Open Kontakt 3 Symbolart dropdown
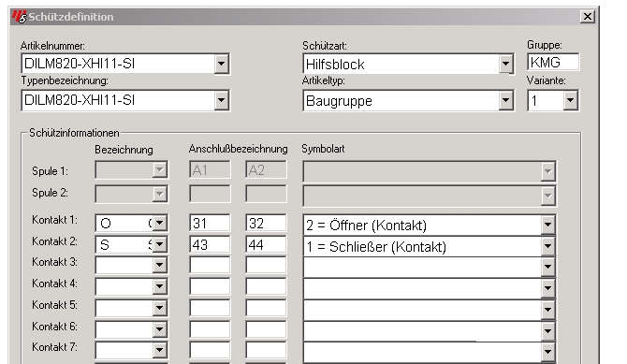This screenshot has width=627, height=364. tap(548, 268)
